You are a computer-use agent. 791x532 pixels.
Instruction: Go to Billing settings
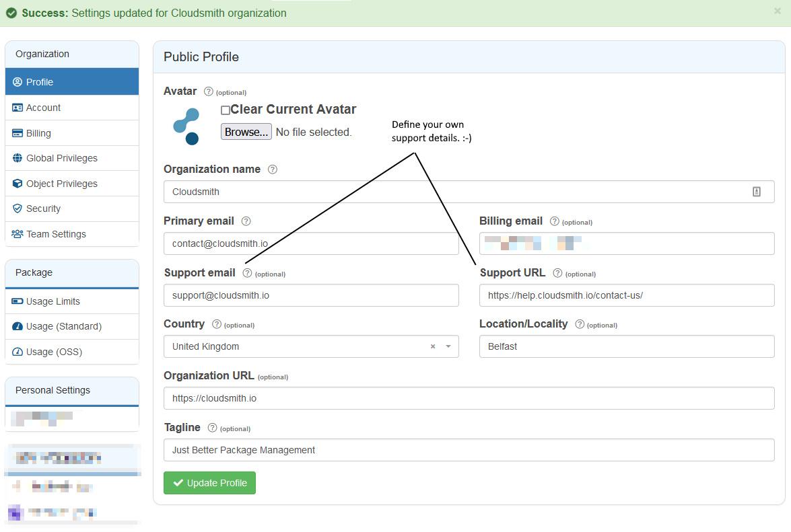pyautogui.click(x=72, y=133)
